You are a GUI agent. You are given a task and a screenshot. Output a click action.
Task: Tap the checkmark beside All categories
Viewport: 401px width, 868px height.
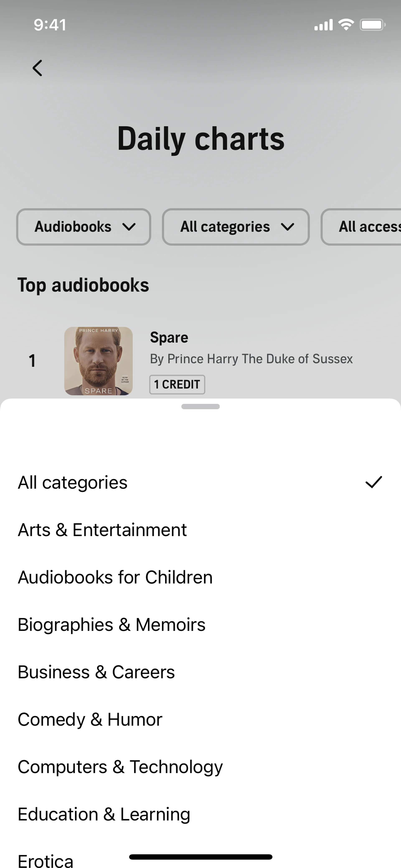tap(374, 482)
